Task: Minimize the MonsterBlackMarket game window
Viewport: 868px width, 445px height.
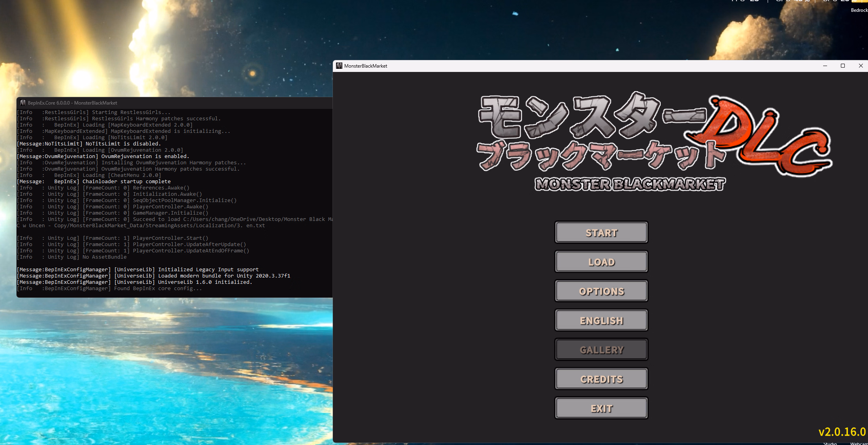Action: (825, 66)
